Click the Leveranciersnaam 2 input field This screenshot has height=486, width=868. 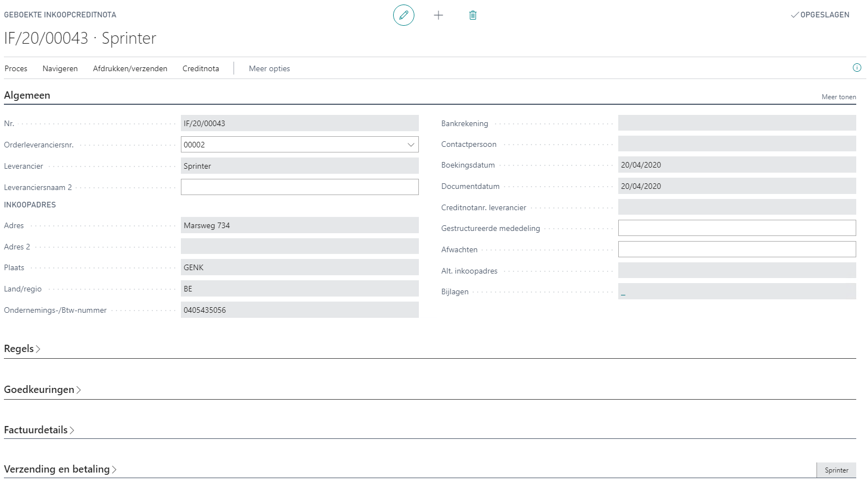click(300, 187)
